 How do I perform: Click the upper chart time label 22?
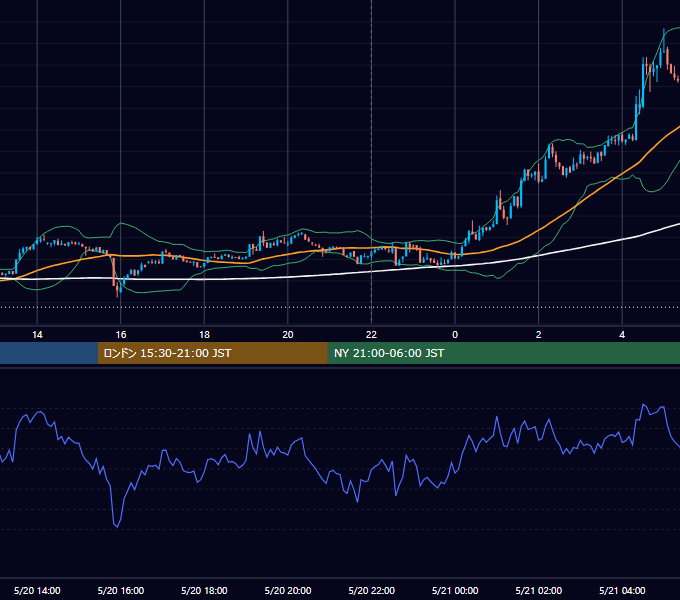click(x=371, y=335)
